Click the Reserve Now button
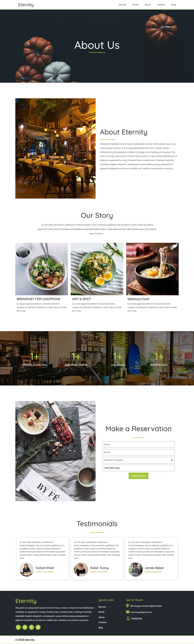The image size is (194, 644). [138, 476]
